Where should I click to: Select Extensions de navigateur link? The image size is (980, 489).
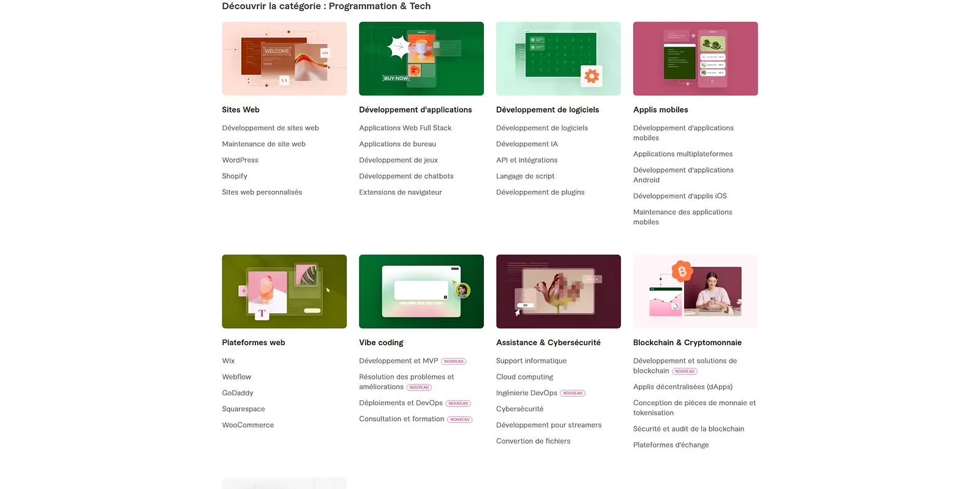coord(401,192)
